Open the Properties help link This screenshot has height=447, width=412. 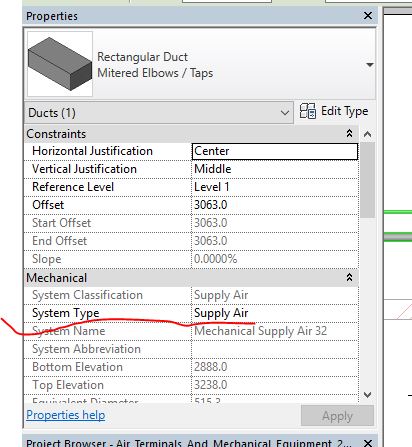[x=66, y=415]
